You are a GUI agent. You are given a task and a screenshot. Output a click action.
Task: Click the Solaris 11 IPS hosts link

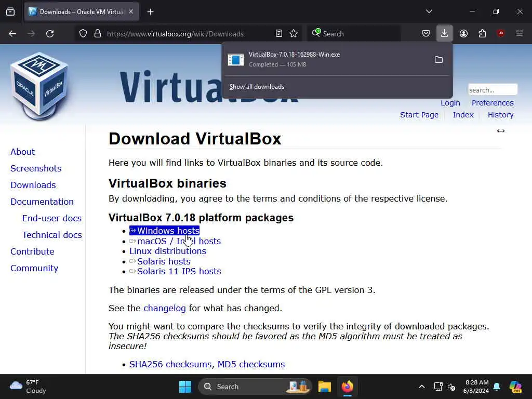tap(176, 271)
